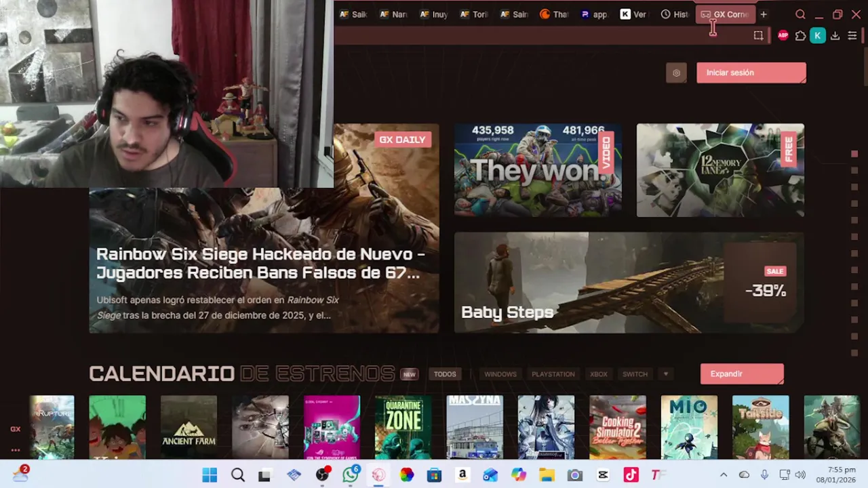
Task: Open the ABP ad blocker extension
Action: coord(783,36)
